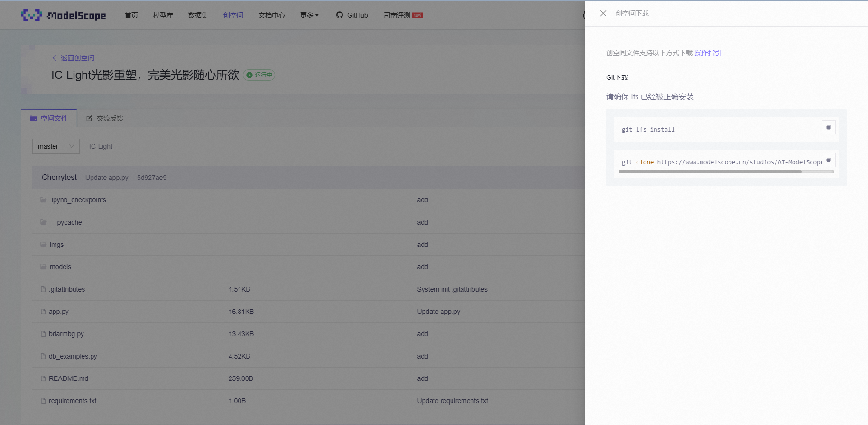868x425 pixels.
Task: Click the file icon beside app.py
Action: click(43, 312)
